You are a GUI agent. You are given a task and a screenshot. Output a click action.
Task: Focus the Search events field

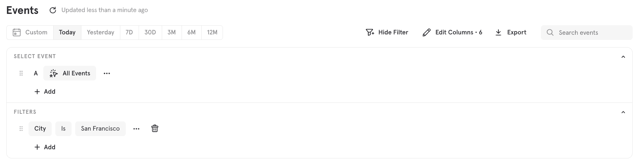(590, 33)
